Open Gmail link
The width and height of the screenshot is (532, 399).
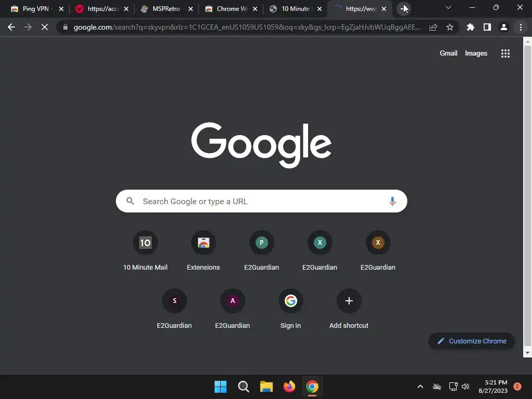448,54
